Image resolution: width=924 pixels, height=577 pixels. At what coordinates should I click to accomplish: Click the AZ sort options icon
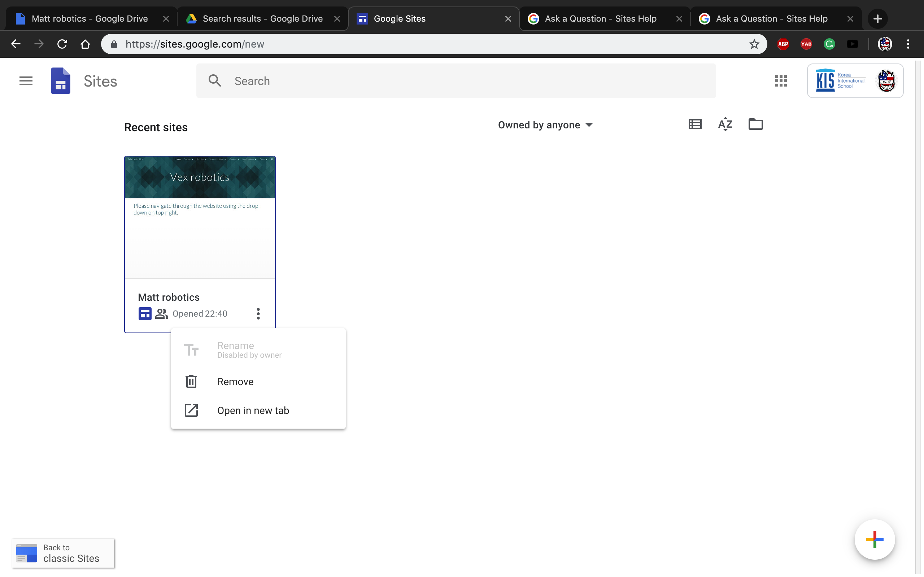[x=725, y=124]
